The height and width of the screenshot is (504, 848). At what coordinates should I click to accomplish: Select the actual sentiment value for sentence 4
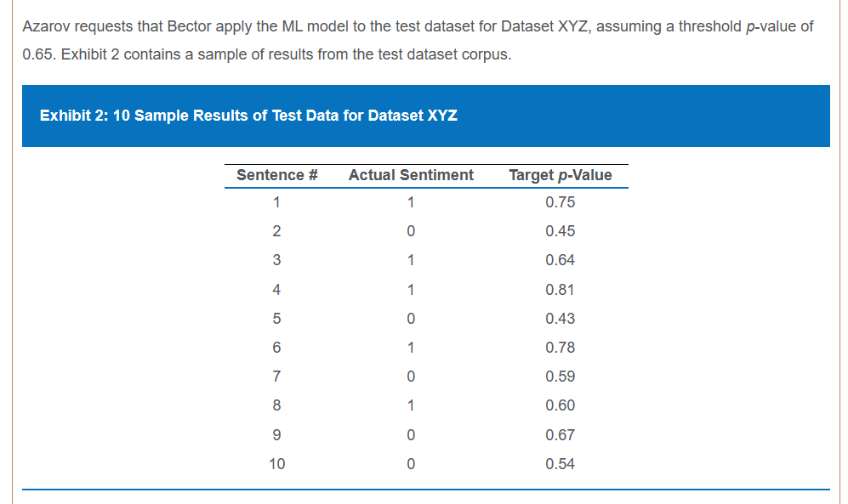[411, 290]
